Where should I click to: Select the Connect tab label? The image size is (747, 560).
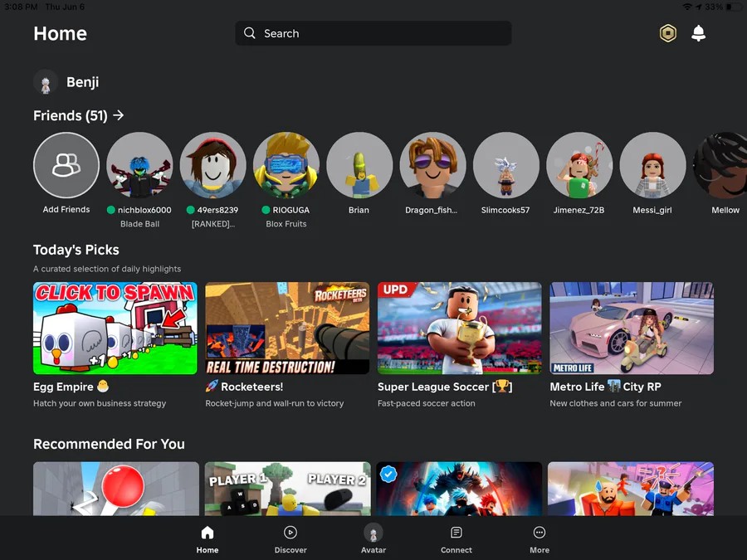coord(456,550)
